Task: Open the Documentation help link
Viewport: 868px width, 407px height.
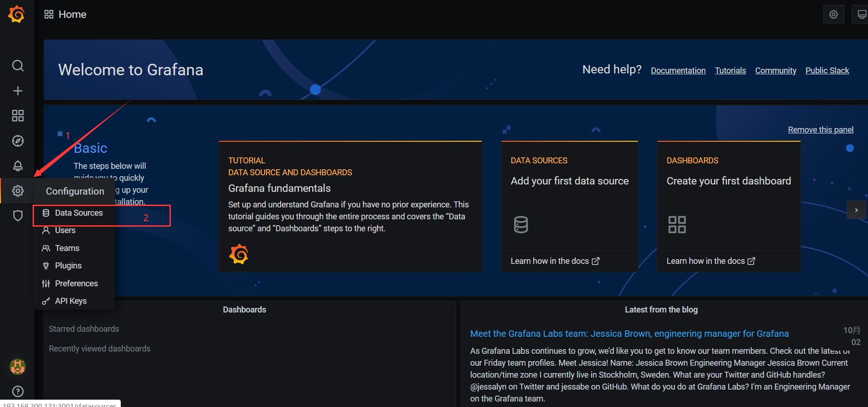Action: click(678, 71)
